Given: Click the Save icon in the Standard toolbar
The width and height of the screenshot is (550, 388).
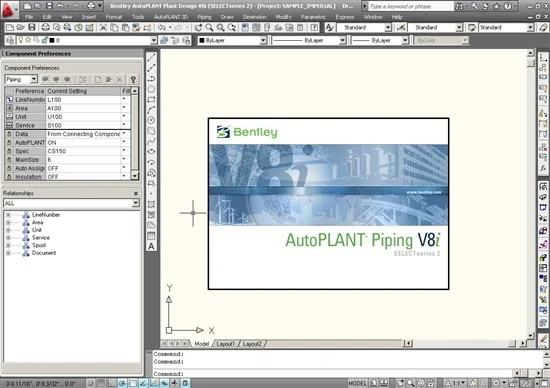Looking at the screenshot, I should coord(32,27).
